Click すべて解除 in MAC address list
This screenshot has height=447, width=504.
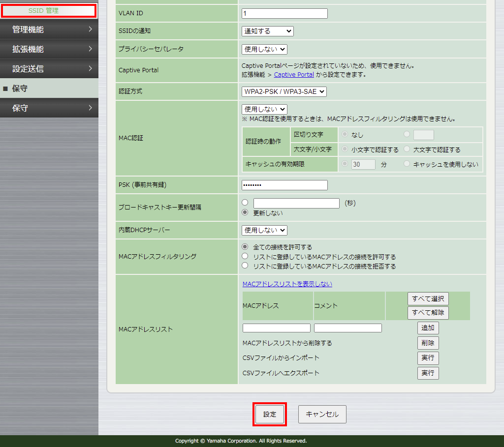(428, 313)
